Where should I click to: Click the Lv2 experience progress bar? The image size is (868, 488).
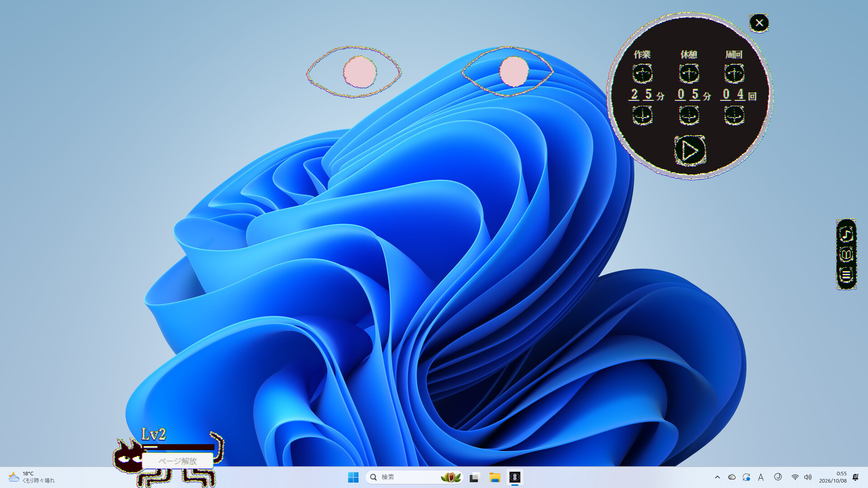click(x=179, y=447)
